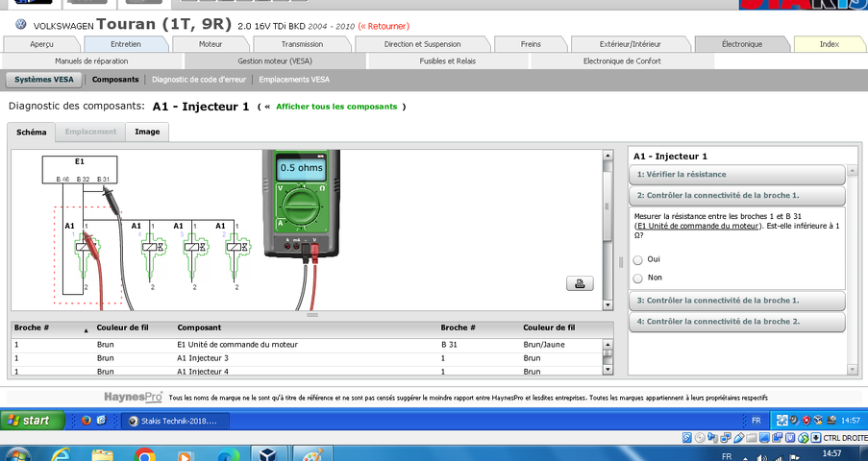Select the "Non" radio button

pyautogui.click(x=639, y=278)
